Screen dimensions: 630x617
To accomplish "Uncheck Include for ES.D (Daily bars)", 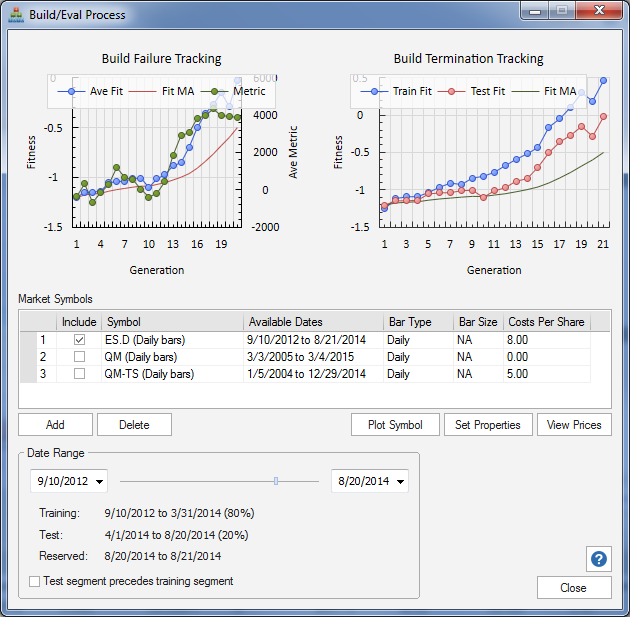I will click(79, 340).
